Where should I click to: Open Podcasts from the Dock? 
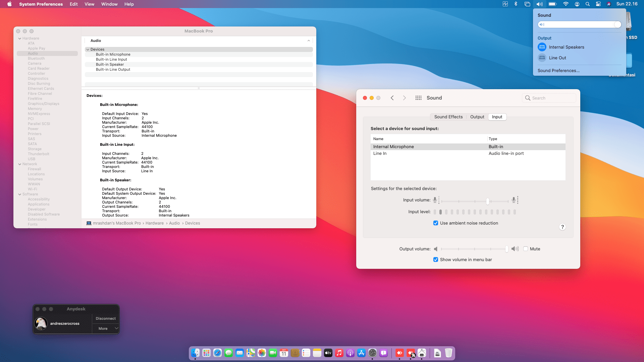350,353
